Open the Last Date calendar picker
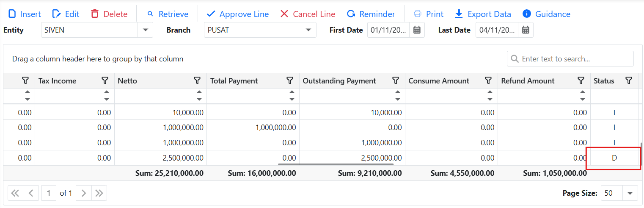Screen dimensions: 644x208 [x=526, y=30]
